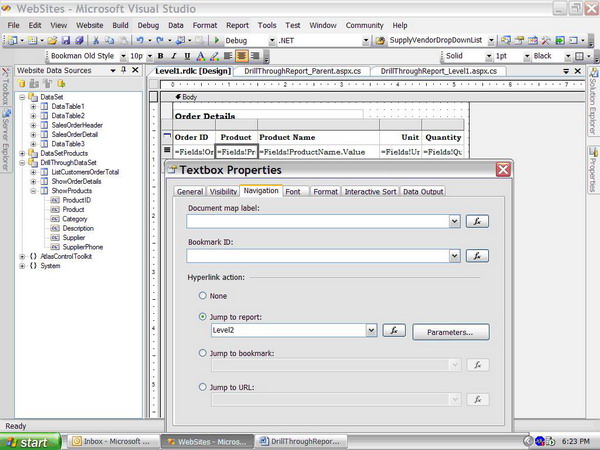
Task: Switch to the Interactive Sort tab
Action: [370, 191]
